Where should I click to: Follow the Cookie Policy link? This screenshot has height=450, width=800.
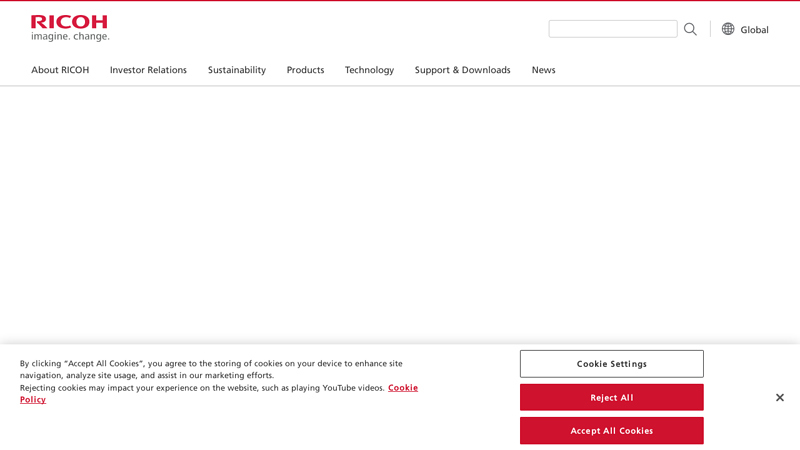403,388
